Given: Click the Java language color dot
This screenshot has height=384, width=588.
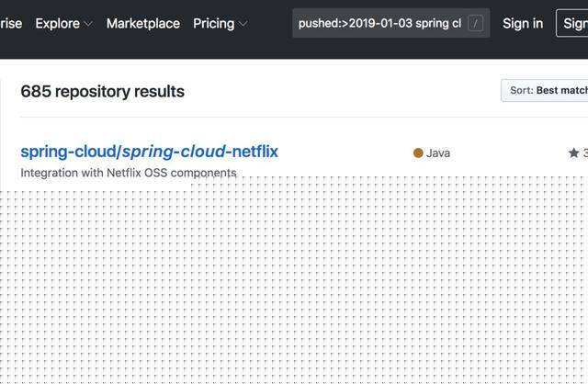Looking at the screenshot, I should 418,153.
